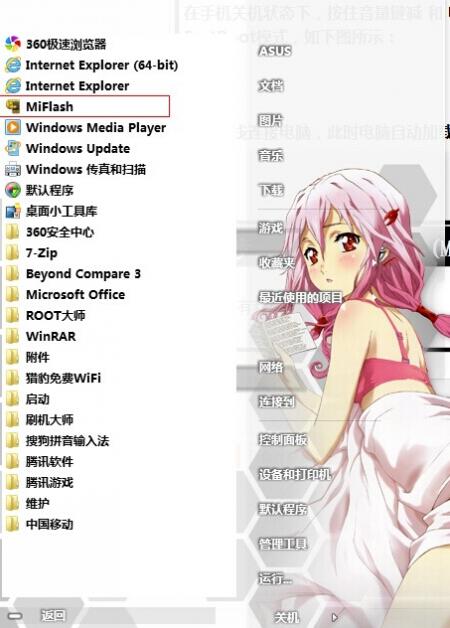Click the 关机 shutdown button
Image resolution: width=450 pixels, height=628 pixels.
pos(286,617)
